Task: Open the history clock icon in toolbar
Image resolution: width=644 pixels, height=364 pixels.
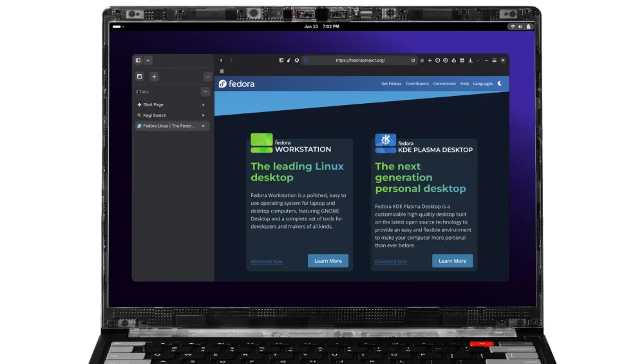Action: 437,61
